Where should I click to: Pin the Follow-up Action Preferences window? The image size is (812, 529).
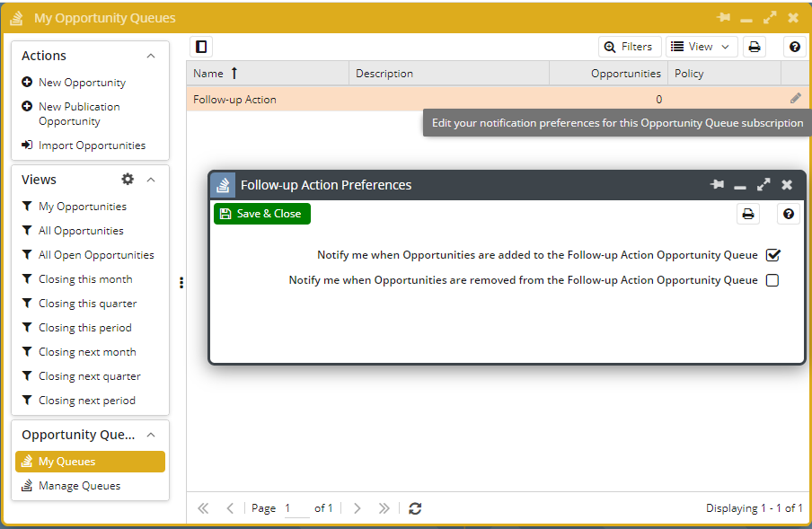pos(717,184)
